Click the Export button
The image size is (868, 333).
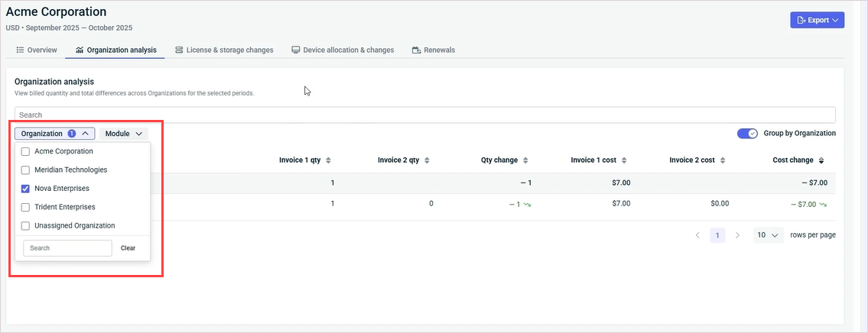[x=817, y=20]
